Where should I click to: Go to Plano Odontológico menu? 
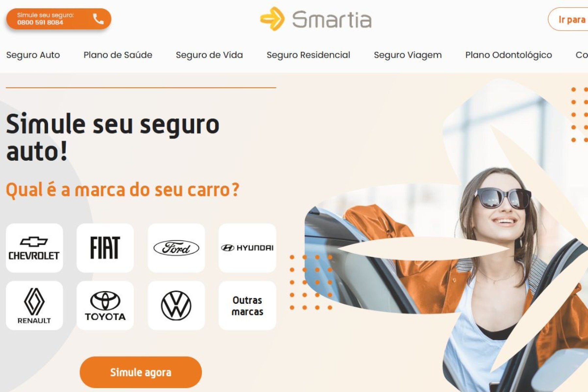point(509,55)
